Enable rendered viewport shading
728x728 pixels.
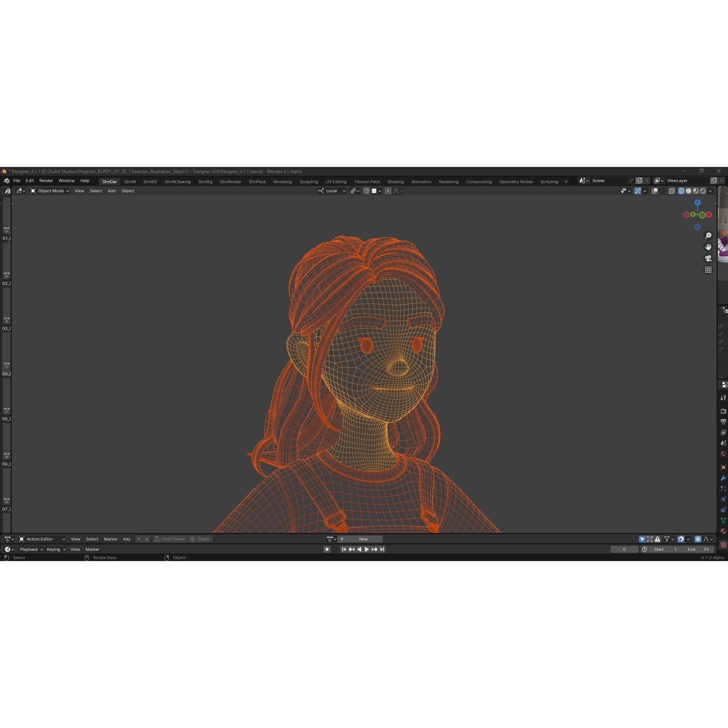703,191
